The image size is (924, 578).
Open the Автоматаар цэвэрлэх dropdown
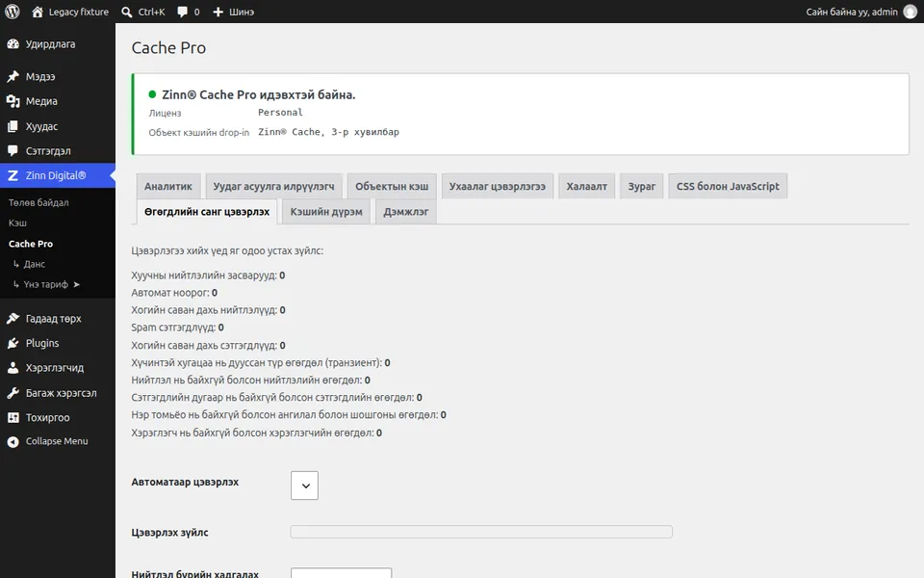pos(305,486)
